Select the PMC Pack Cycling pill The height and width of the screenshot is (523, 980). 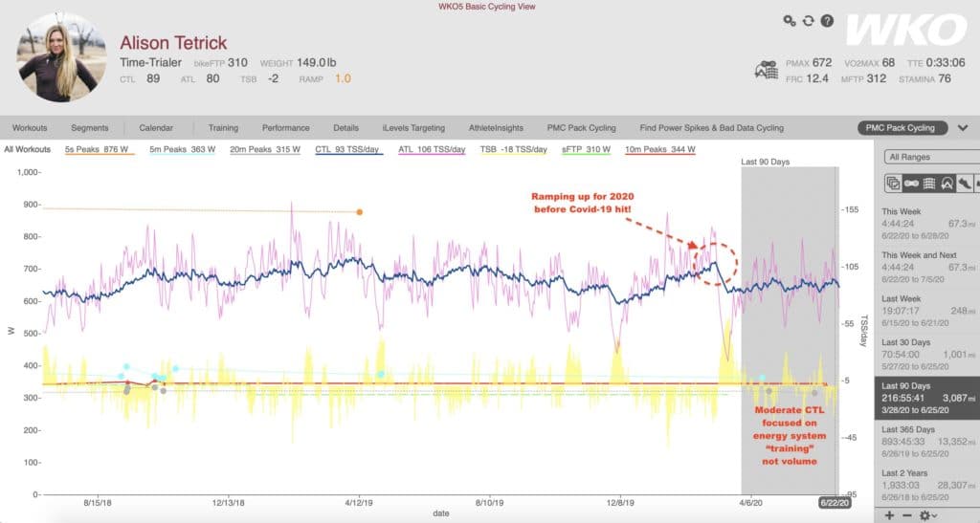pyautogui.click(x=902, y=128)
